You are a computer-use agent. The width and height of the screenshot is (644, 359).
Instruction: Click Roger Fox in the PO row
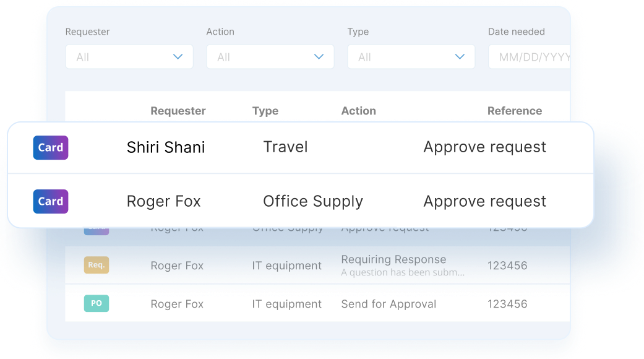click(x=177, y=304)
